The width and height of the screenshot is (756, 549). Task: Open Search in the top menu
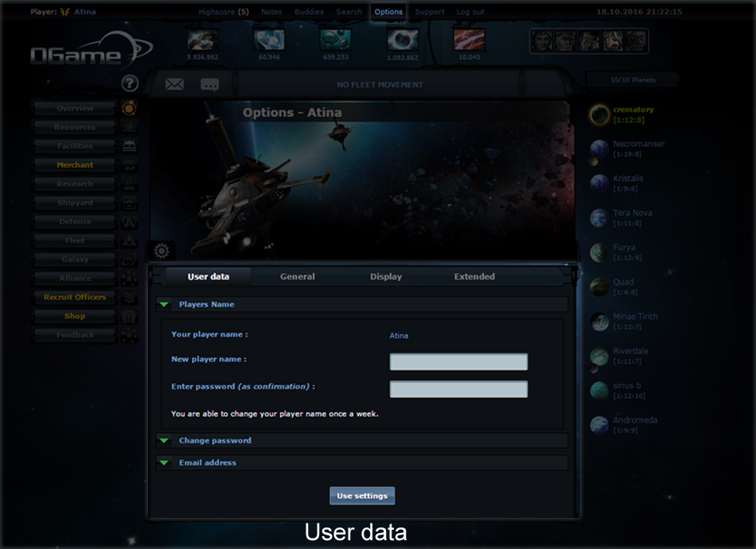point(349,12)
